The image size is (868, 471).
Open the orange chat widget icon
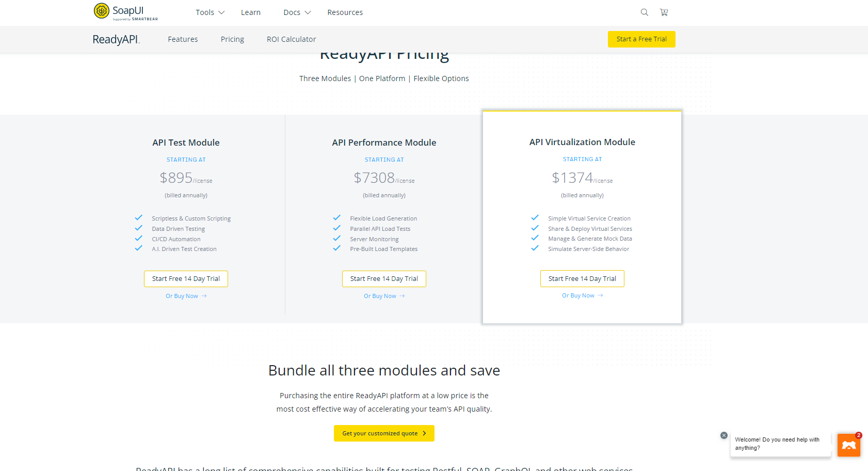tap(849, 445)
